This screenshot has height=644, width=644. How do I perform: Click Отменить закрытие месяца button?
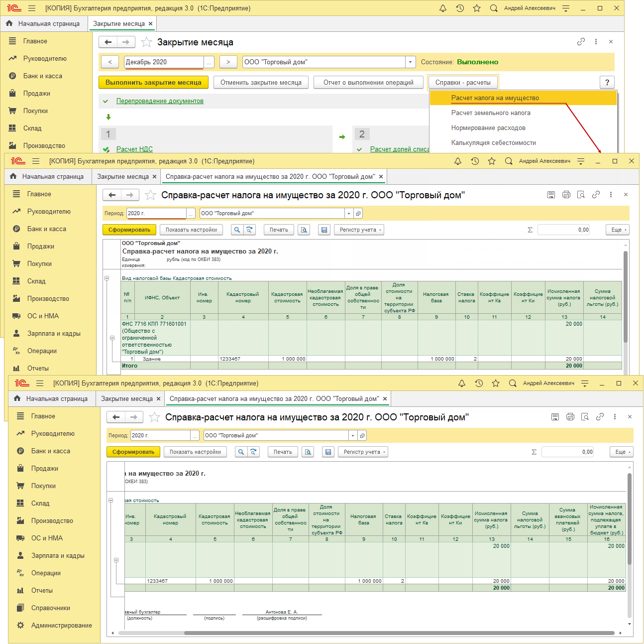pyautogui.click(x=261, y=83)
